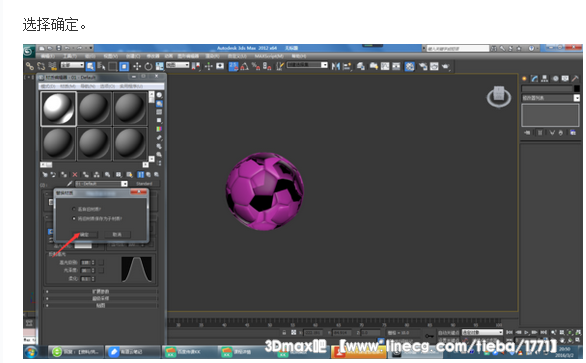Open the 材质(M) menu in Material Editor
This screenshot has height=363, width=586.
pos(68,86)
